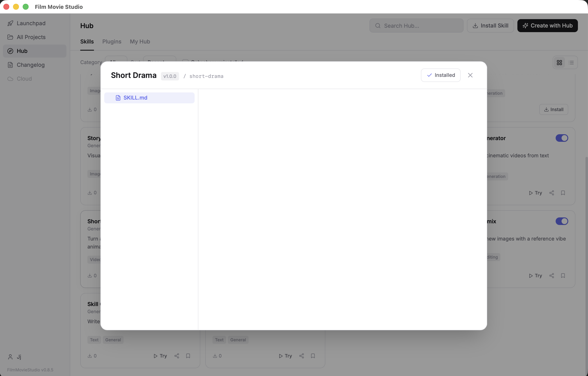Switch to grid view layout

click(559, 63)
